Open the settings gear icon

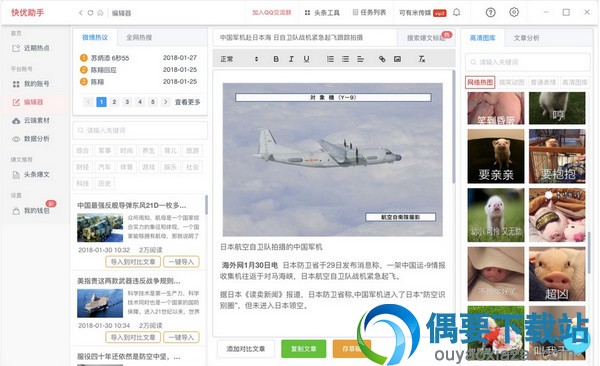click(514, 12)
